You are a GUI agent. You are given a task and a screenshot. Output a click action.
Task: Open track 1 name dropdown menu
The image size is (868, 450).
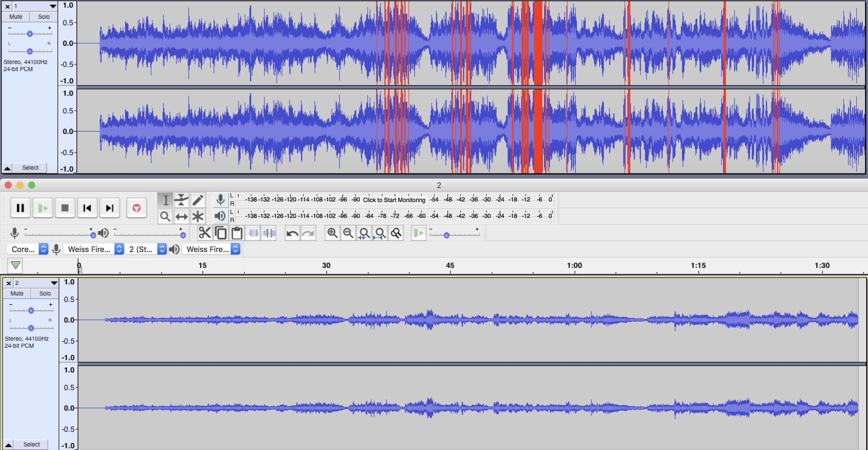(35, 6)
